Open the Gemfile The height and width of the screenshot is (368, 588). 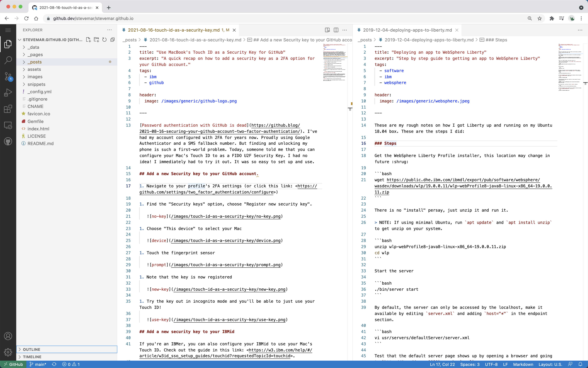tap(67, 121)
